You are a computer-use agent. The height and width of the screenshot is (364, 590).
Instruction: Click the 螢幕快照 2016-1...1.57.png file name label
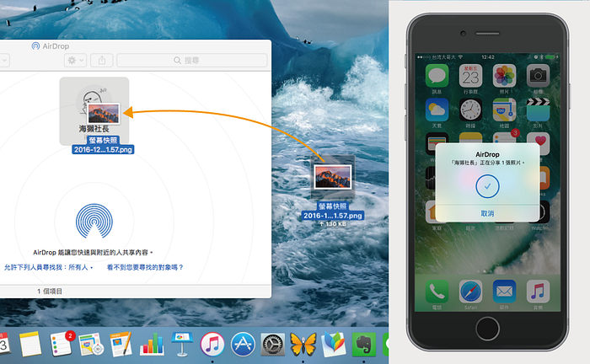point(333,211)
